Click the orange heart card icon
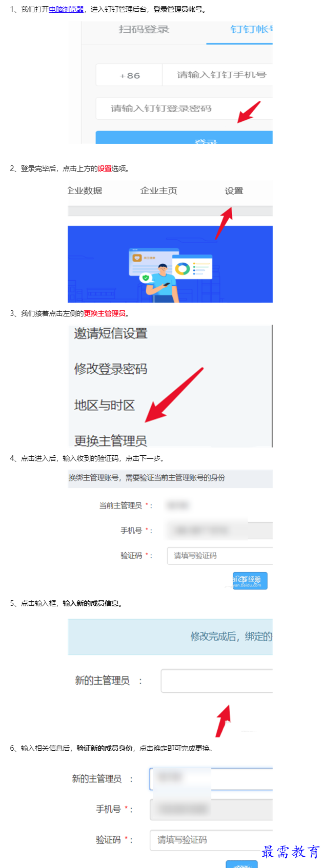 [137, 258]
